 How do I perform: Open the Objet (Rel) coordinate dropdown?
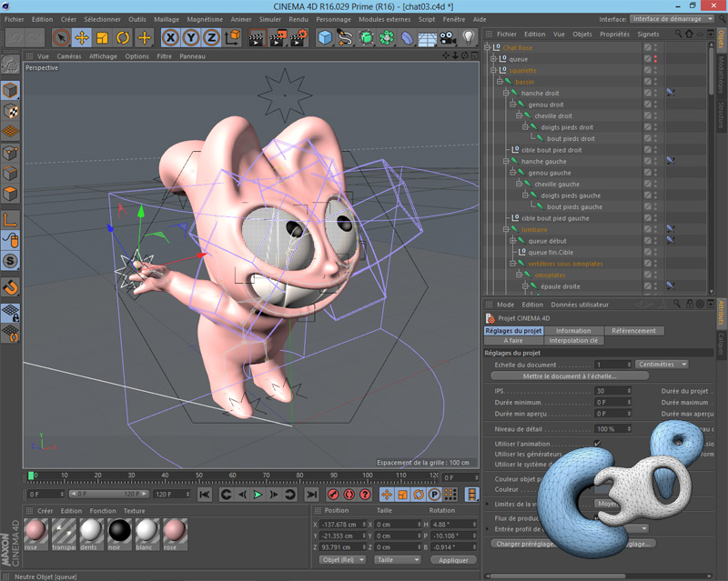342,560
